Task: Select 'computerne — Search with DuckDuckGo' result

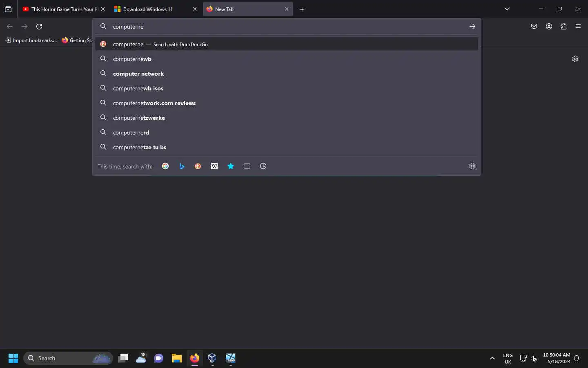Action: [287, 44]
